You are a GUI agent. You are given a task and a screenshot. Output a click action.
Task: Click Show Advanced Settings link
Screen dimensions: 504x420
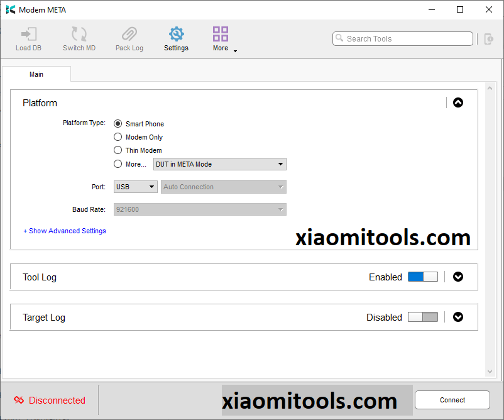65,231
